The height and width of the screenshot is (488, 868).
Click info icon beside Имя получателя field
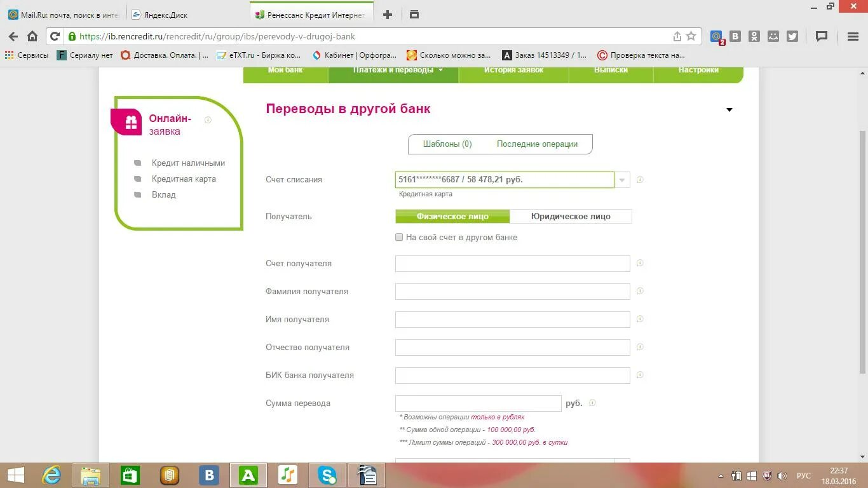tap(640, 319)
